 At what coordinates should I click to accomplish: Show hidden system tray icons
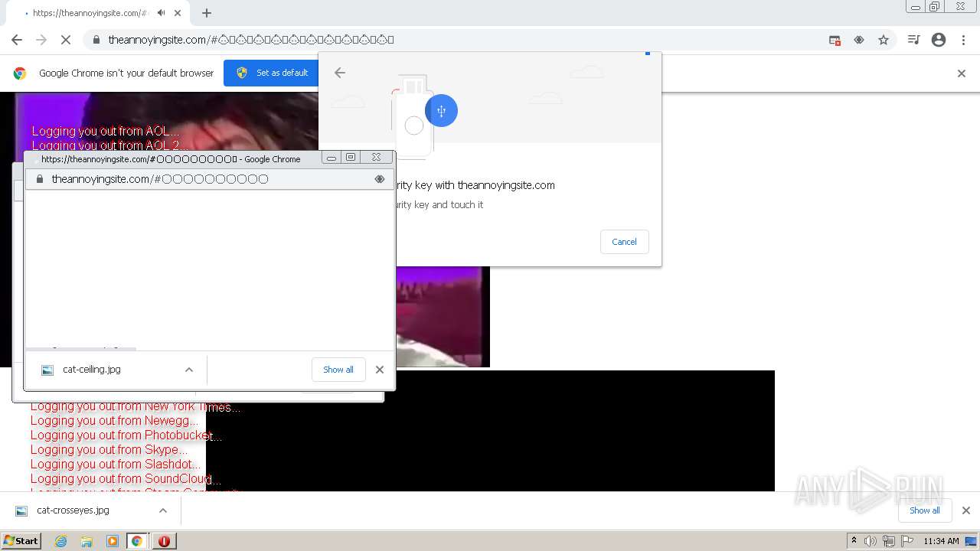point(854,541)
